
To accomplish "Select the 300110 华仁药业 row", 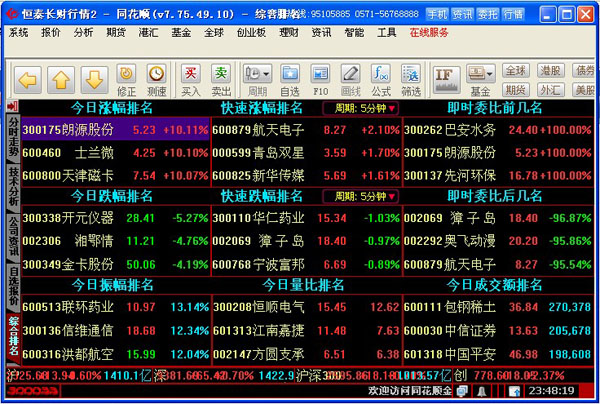I will click(306, 218).
